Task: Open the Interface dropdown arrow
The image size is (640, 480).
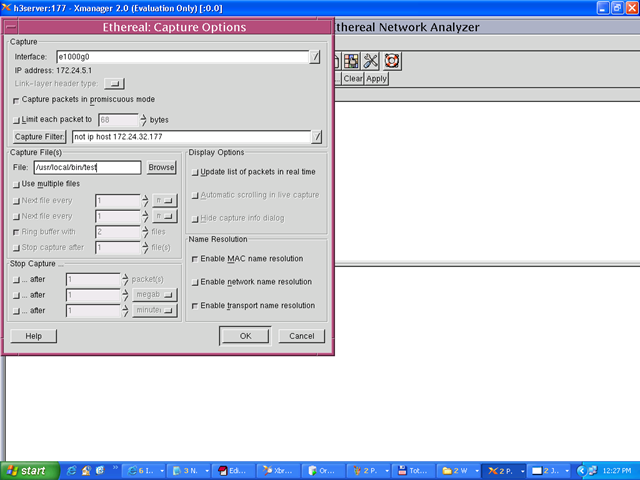Action: (x=315, y=57)
